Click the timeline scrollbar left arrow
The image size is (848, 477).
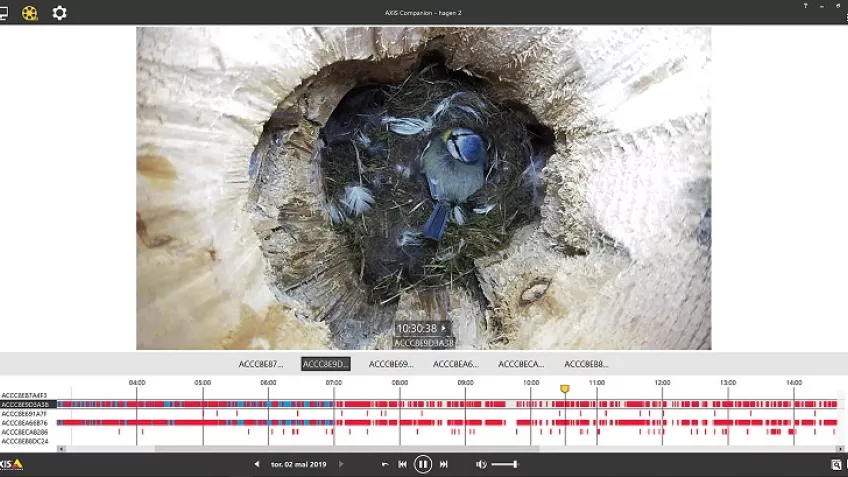(x=61, y=449)
